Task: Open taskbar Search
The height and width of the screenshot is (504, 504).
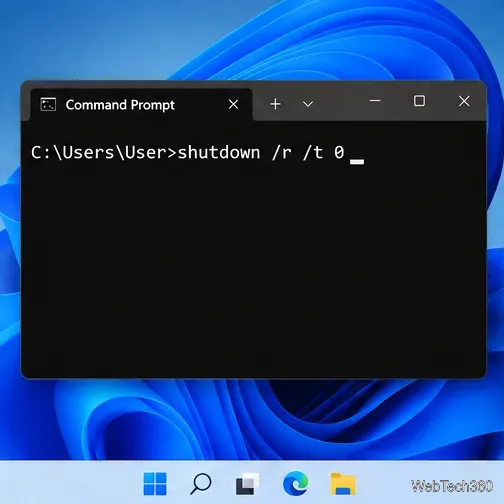Action: tap(201, 483)
